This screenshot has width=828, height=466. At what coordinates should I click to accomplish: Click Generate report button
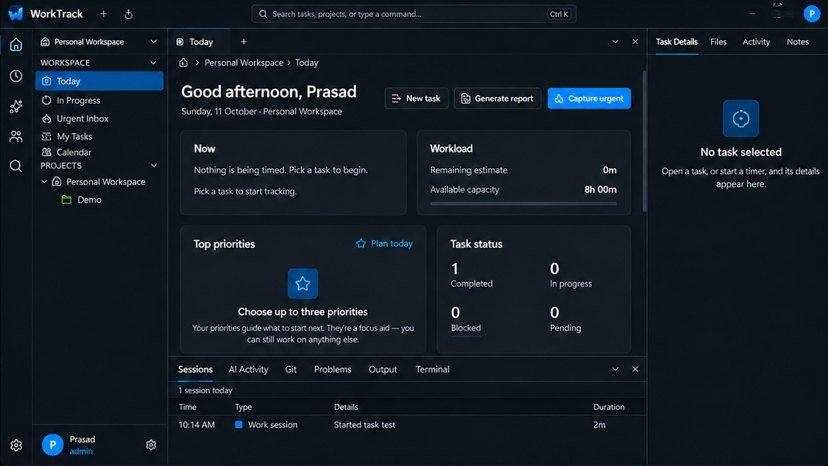pos(497,98)
